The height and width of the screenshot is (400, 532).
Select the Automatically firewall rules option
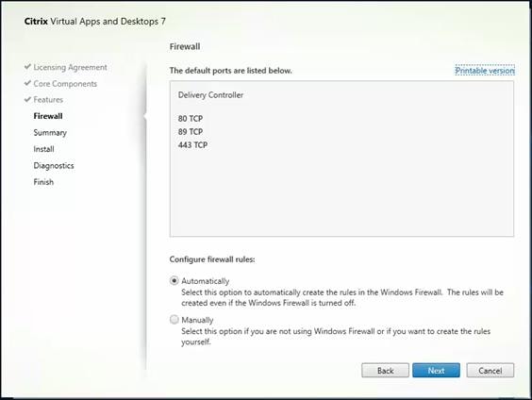pos(175,280)
